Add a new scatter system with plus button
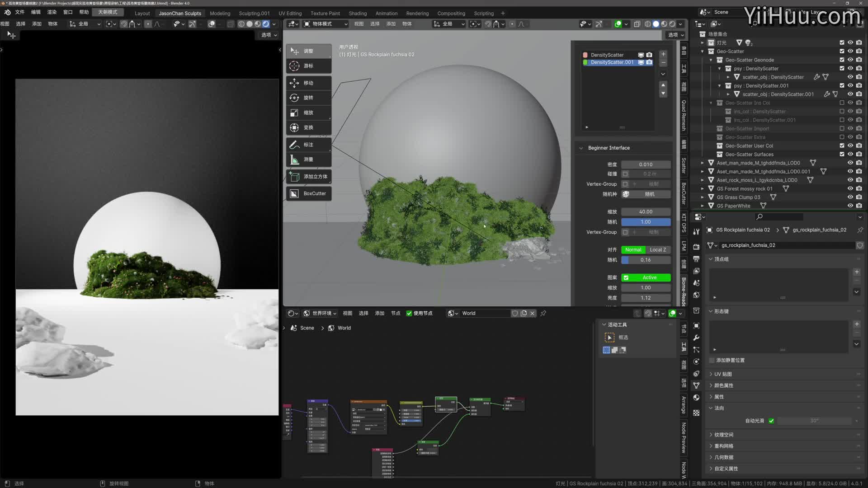 point(663,54)
